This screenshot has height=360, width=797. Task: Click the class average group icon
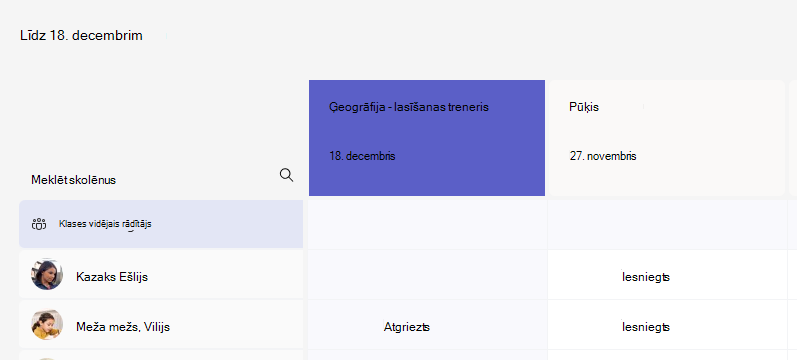pos(39,224)
